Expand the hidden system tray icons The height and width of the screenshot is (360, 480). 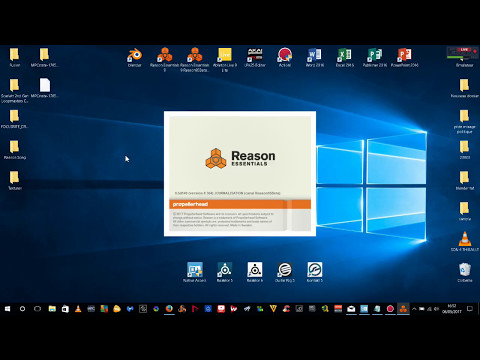414,309
